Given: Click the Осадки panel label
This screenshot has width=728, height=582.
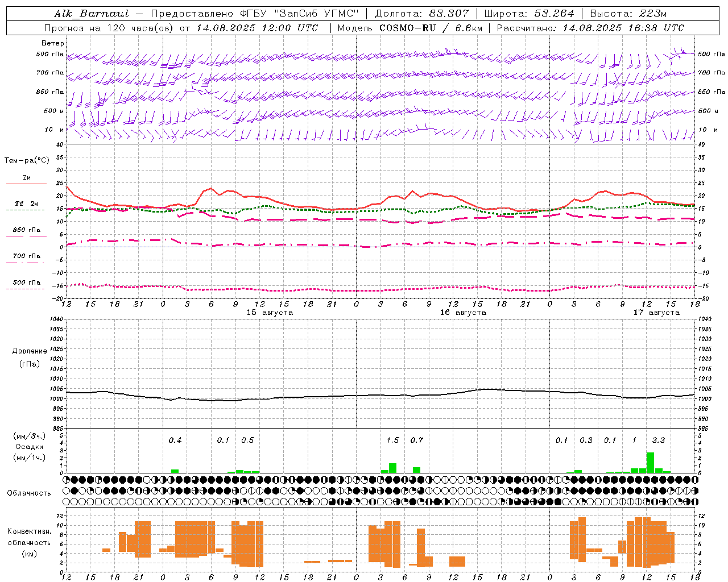Looking at the screenshot, I should tap(30, 447).
